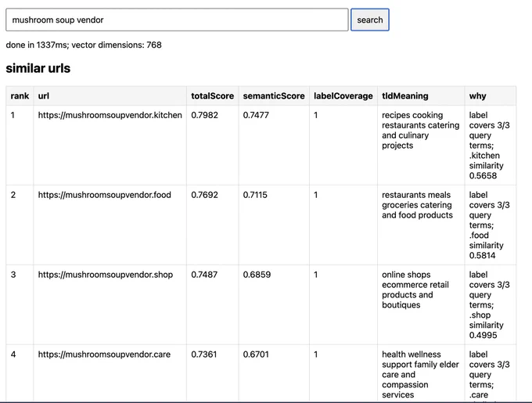Focus the mushroom soup vendor query field

click(x=177, y=20)
